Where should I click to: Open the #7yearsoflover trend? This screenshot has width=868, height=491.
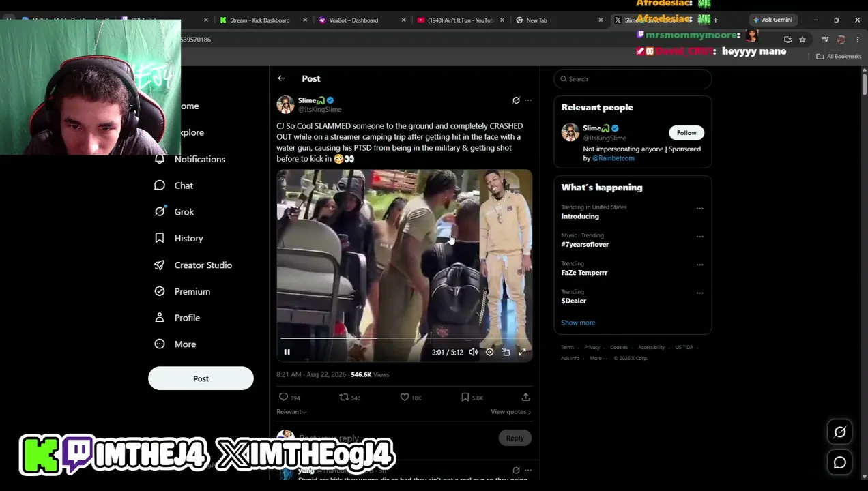[x=585, y=244]
